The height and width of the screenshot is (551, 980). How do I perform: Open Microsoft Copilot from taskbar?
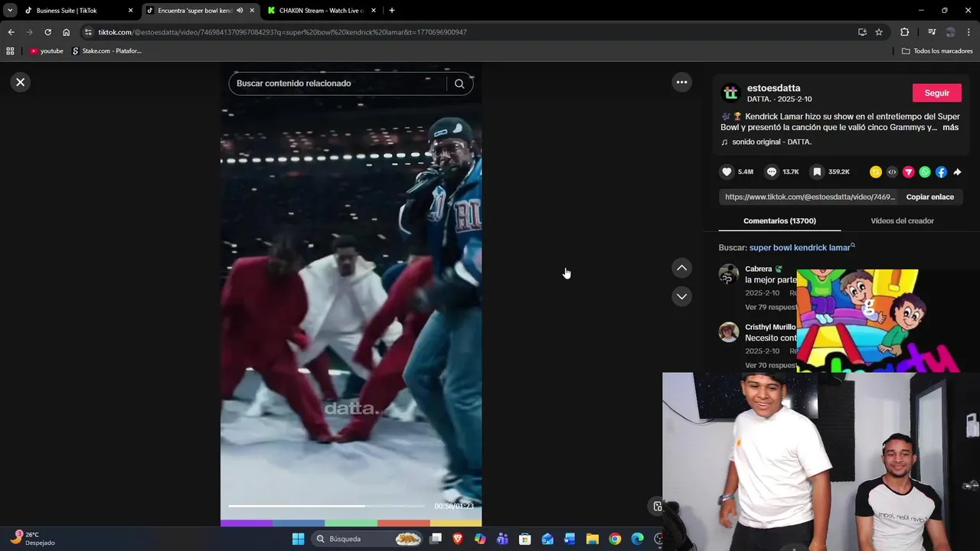click(x=480, y=539)
